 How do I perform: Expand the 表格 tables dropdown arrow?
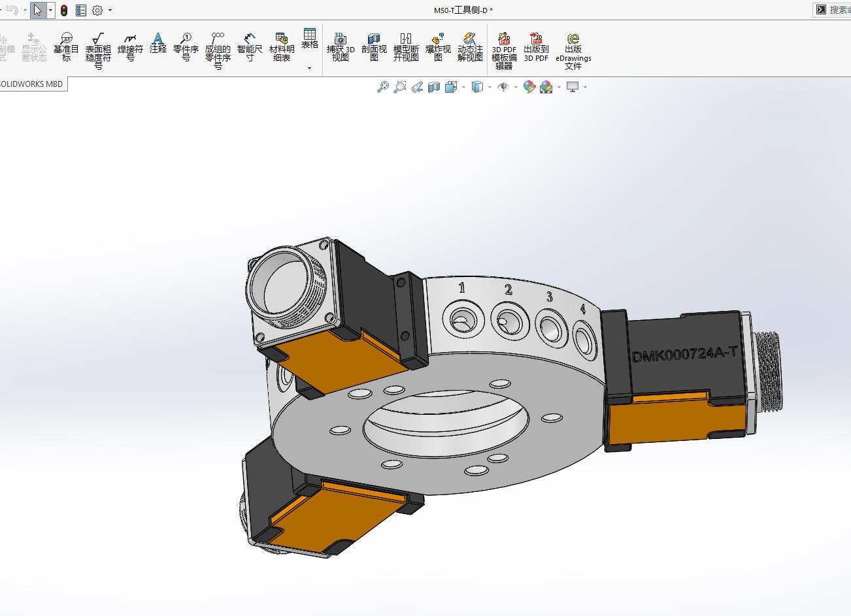pos(310,68)
